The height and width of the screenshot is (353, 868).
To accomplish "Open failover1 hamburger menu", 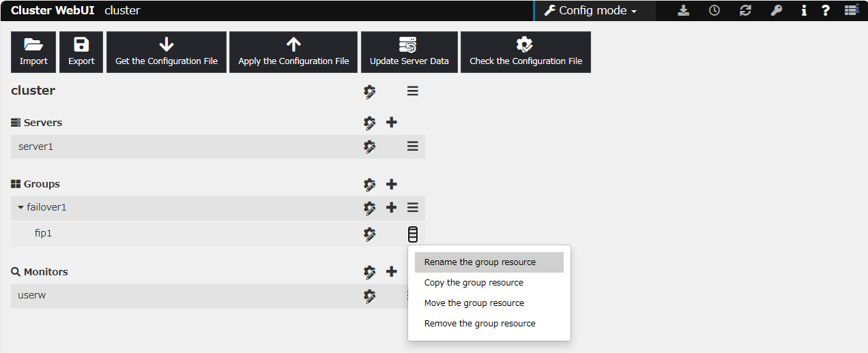I will coord(413,208).
